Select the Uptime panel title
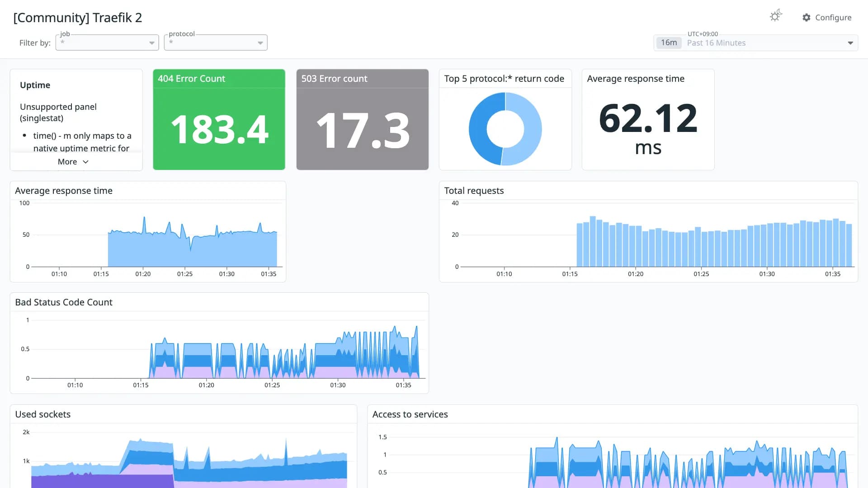 coord(35,85)
